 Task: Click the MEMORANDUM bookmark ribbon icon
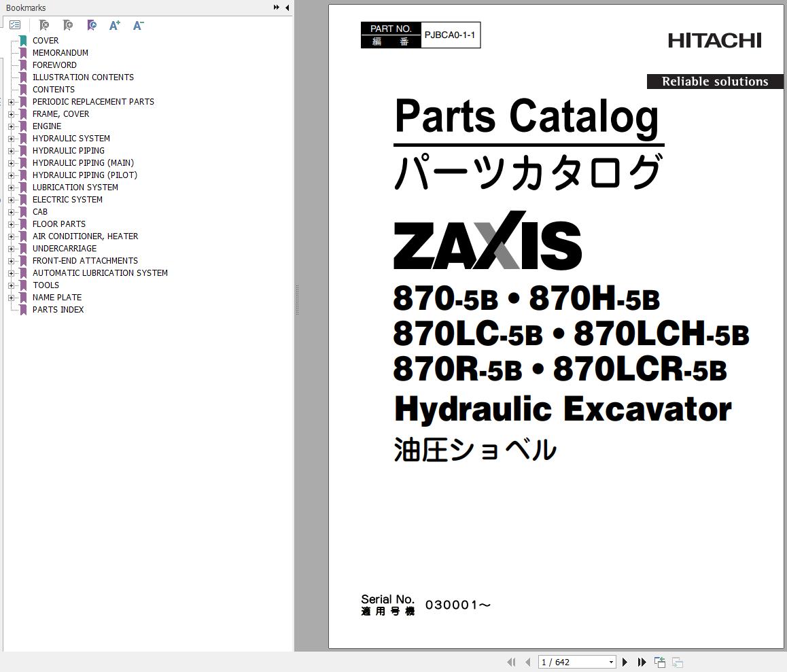(23, 53)
